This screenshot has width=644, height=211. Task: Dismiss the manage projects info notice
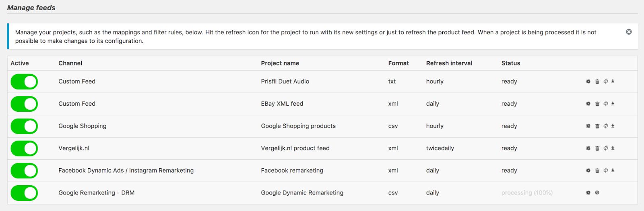pyautogui.click(x=629, y=32)
